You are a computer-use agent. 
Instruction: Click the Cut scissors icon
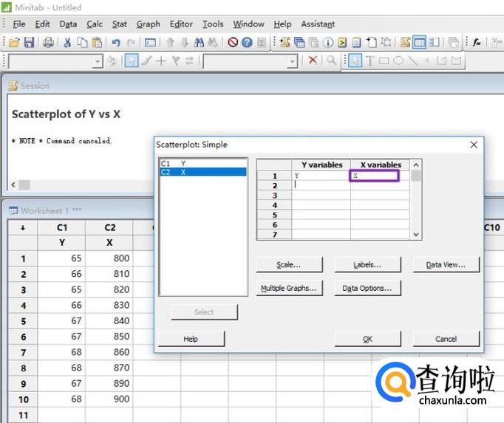(x=68, y=43)
